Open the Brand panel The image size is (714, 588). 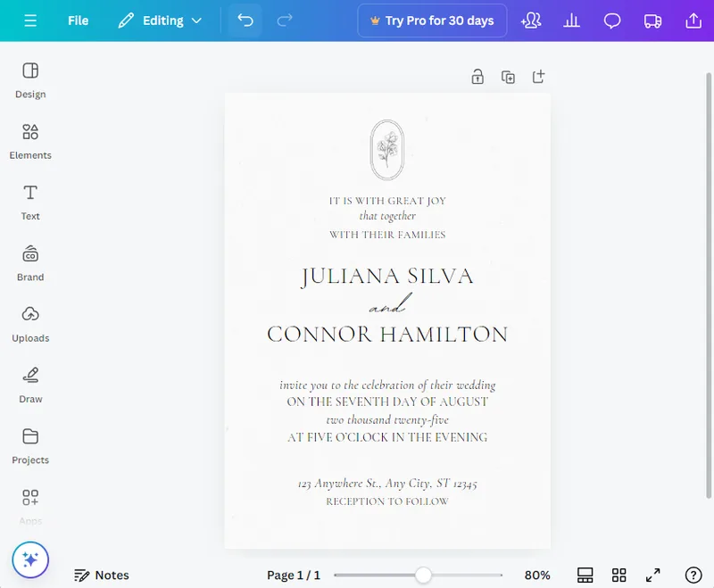tap(29, 264)
